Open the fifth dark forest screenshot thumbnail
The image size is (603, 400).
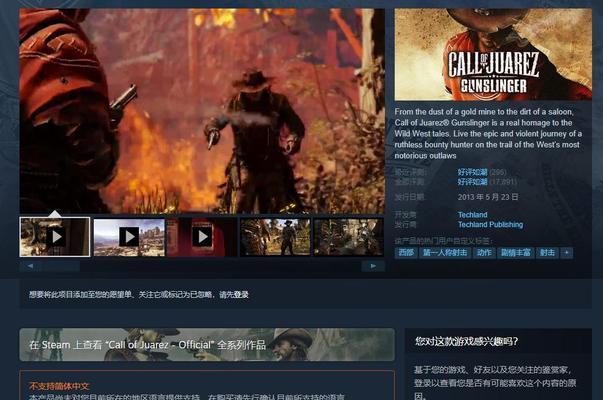[348, 237]
